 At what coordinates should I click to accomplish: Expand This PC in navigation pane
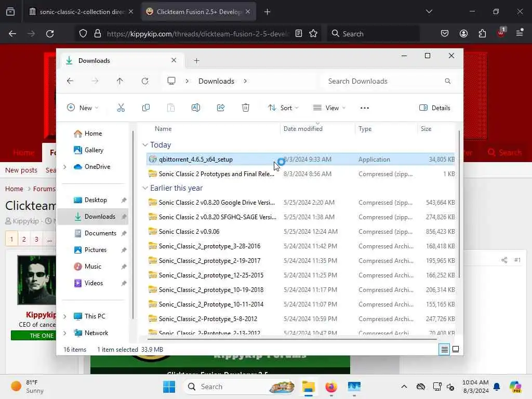pos(65,316)
